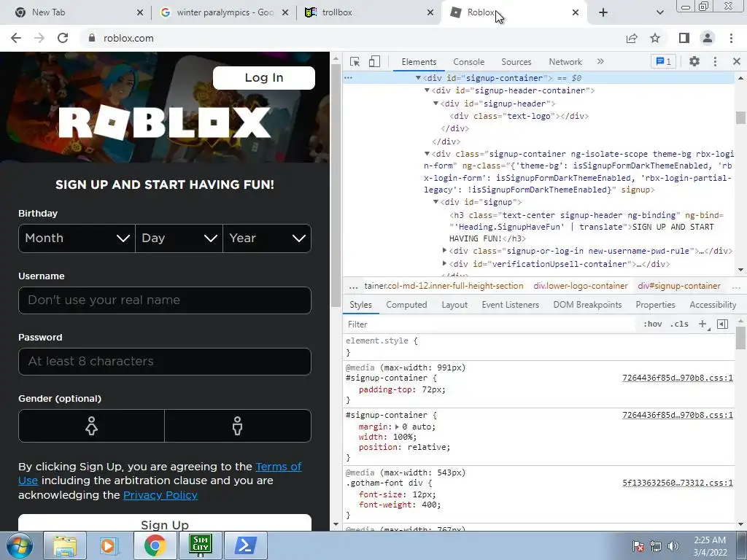The height and width of the screenshot is (560, 747).
Task: Open the Accessibility tab
Action: (x=713, y=305)
